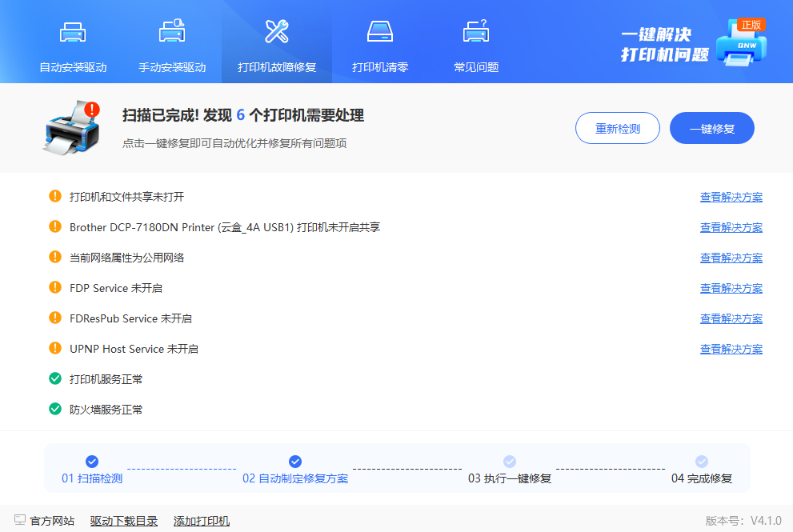Click warning icon for 打印机和文件共享未打开
Screen dimensions: 793x532
click(55, 196)
